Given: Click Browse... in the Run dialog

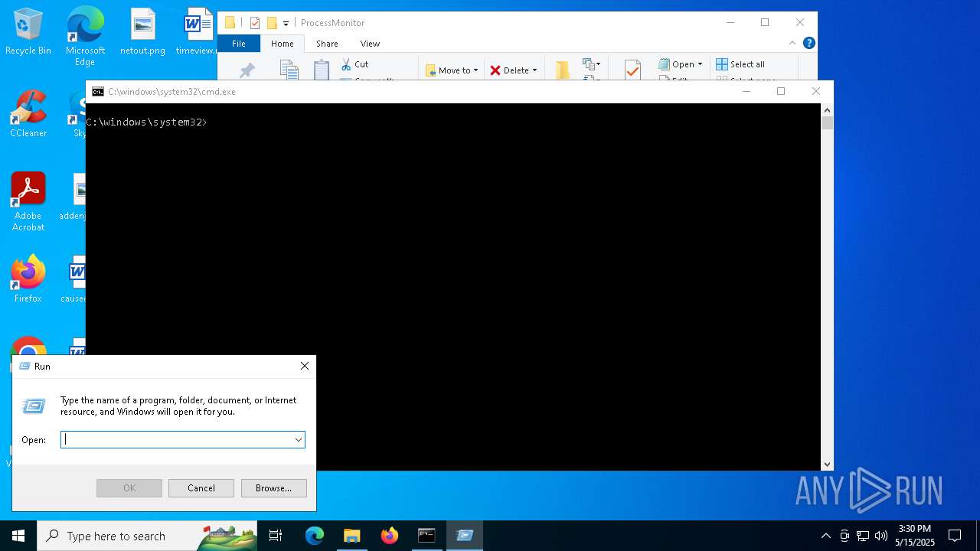Looking at the screenshot, I should point(273,488).
